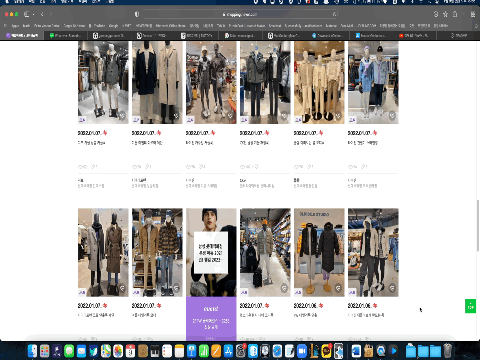Go back using the browser back arrow
The image size is (480, 360).
click(x=42, y=14)
